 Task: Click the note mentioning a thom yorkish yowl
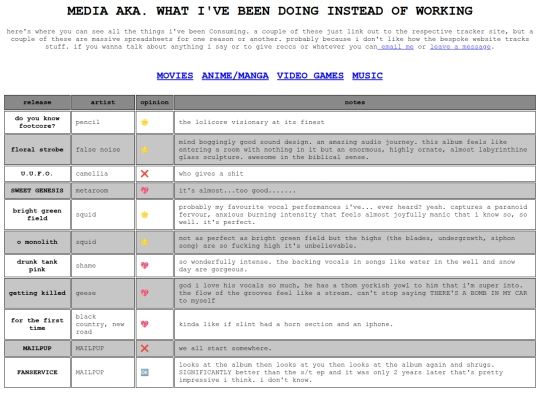coord(353,293)
